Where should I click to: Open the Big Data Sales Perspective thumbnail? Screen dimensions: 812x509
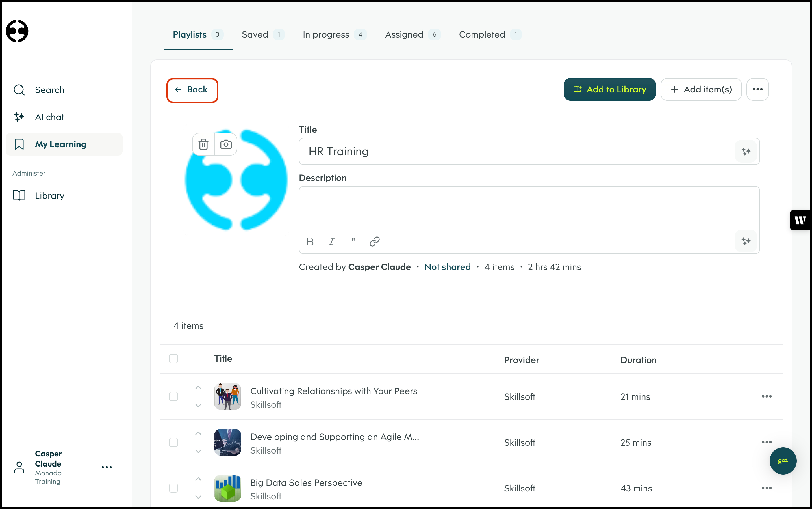[x=228, y=488]
